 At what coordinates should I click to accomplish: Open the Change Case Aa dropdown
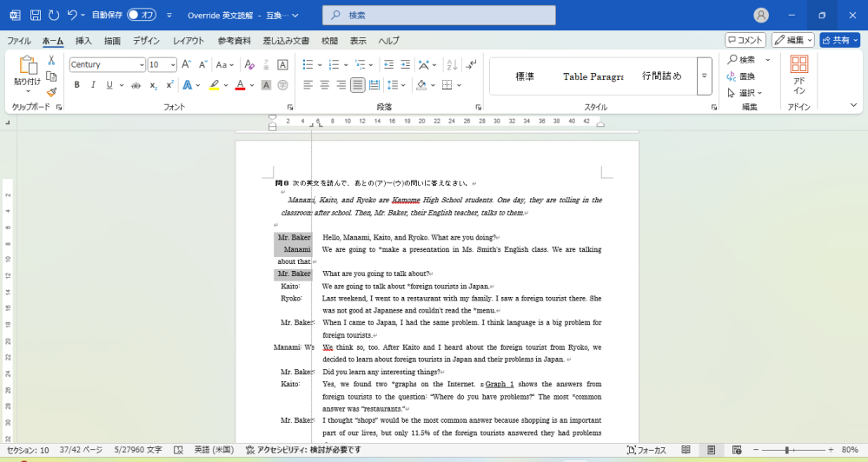[225, 65]
